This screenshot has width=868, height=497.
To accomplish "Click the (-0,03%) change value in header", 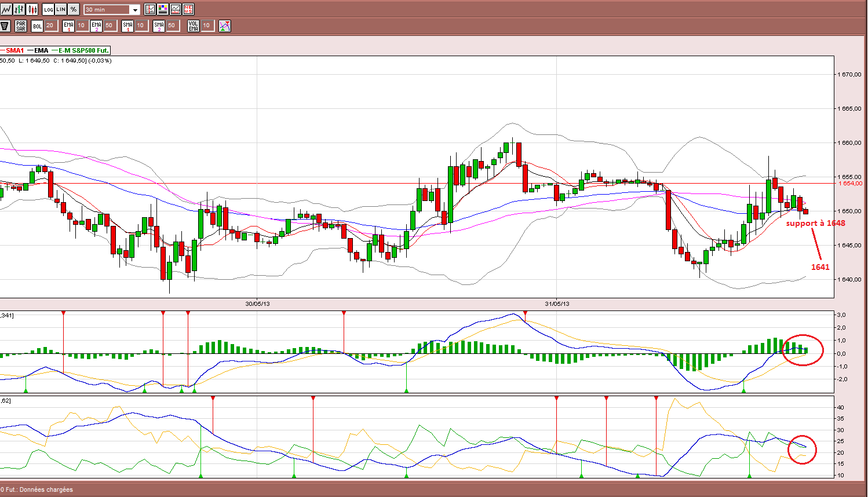I will pos(100,61).
